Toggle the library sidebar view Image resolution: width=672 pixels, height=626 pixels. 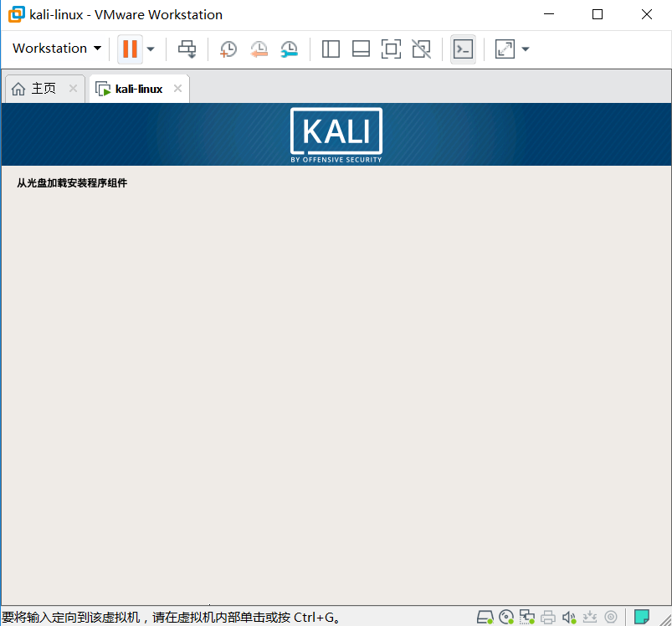pyautogui.click(x=331, y=49)
